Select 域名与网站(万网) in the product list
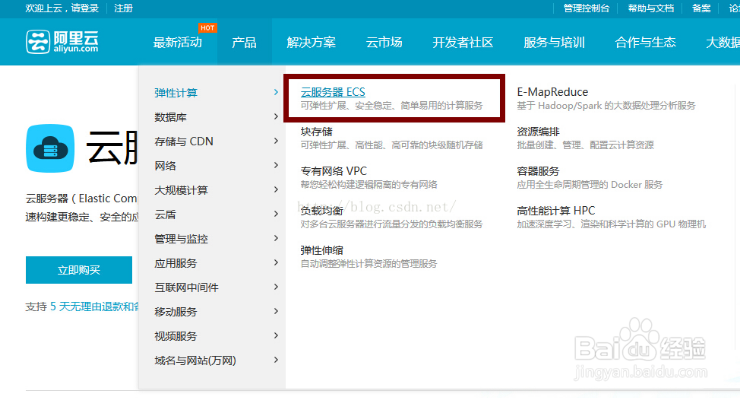Screen dimensions: 749x398 (195, 361)
